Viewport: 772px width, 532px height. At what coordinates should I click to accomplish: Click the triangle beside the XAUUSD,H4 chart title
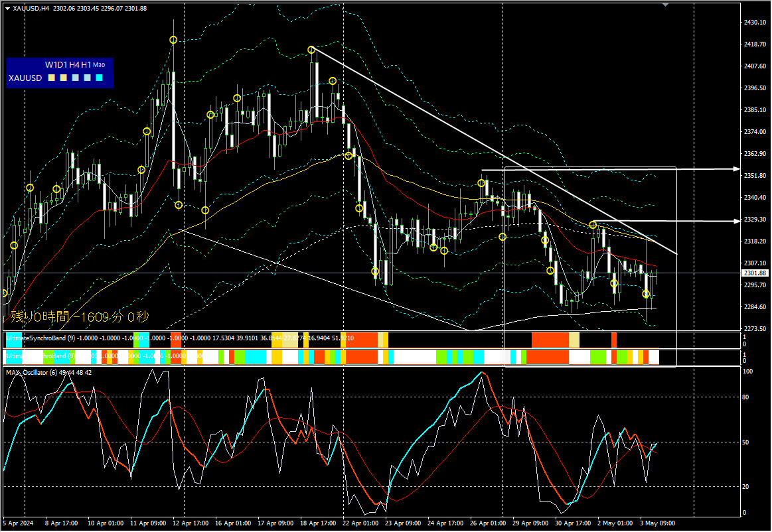coord(7,9)
